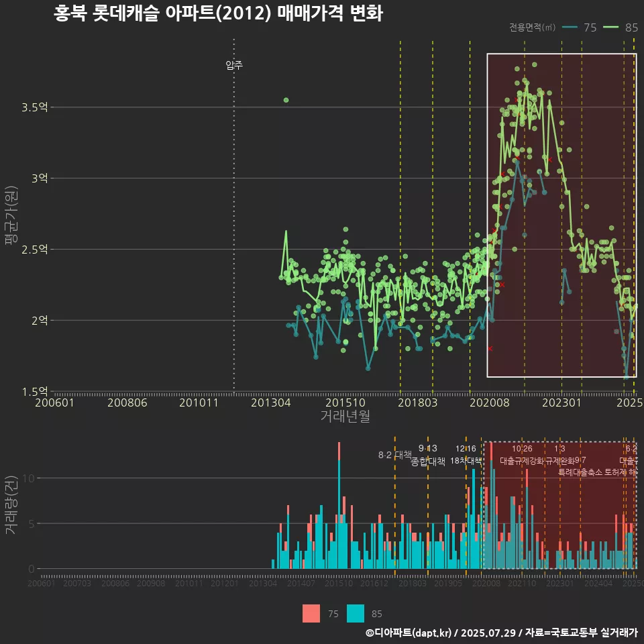Click the 12·16 18차대책 annotation
Viewport: 644px width, 644px height.
(x=466, y=455)
